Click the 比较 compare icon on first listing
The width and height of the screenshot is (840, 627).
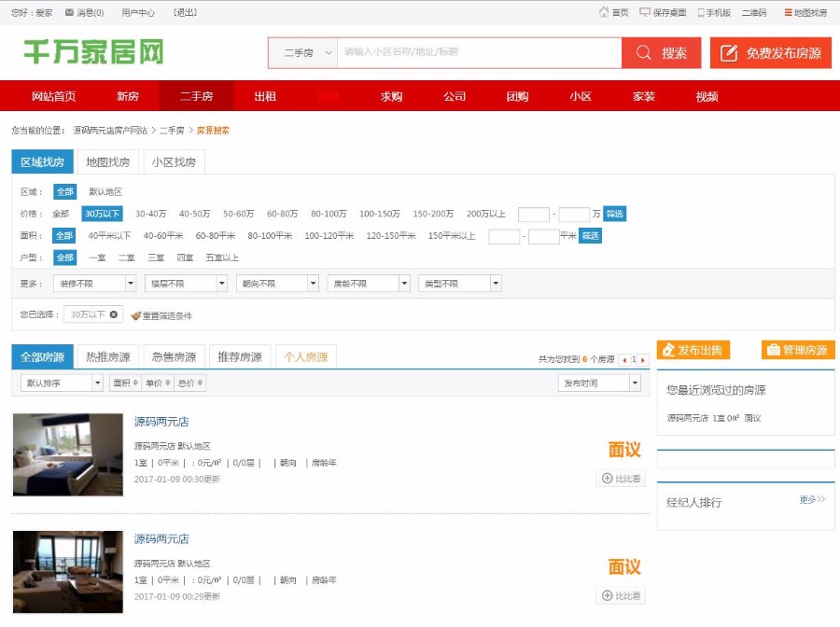click(608, 477)
